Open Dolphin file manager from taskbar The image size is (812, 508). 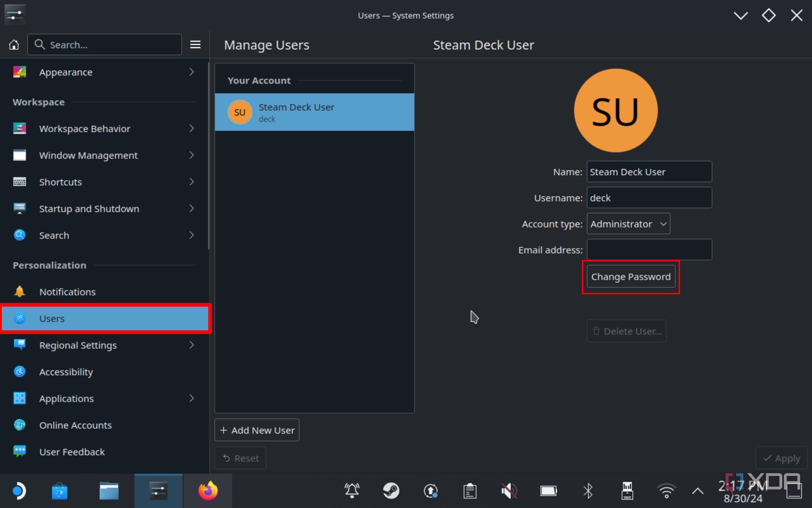[109, 491]
